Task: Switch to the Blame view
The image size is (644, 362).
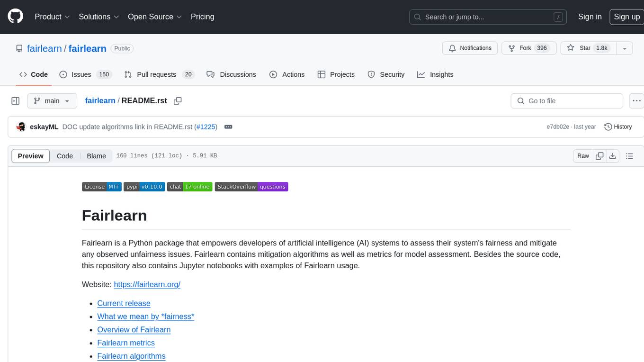Action: (96, 156)
